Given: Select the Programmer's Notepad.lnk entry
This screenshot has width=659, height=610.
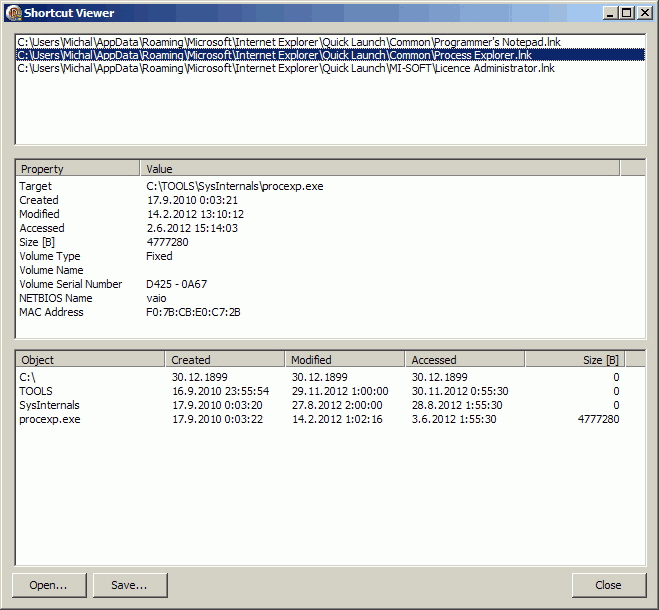Looking at the screenshot, I should (x=330, y=42).
